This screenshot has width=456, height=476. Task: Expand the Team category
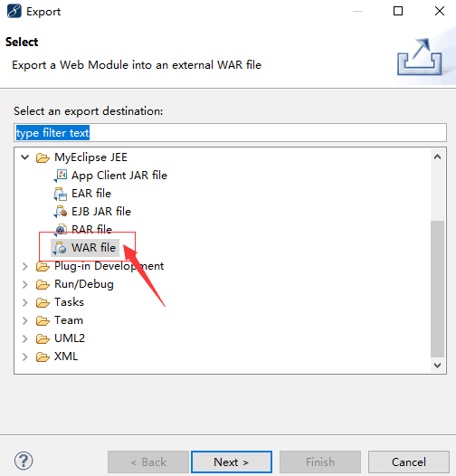tap(25, 320)
